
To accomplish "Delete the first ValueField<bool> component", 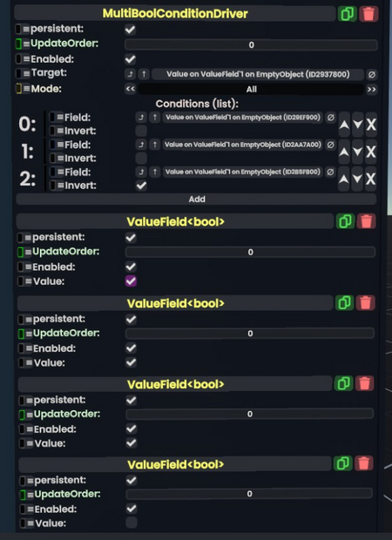I will coord(366,221).
